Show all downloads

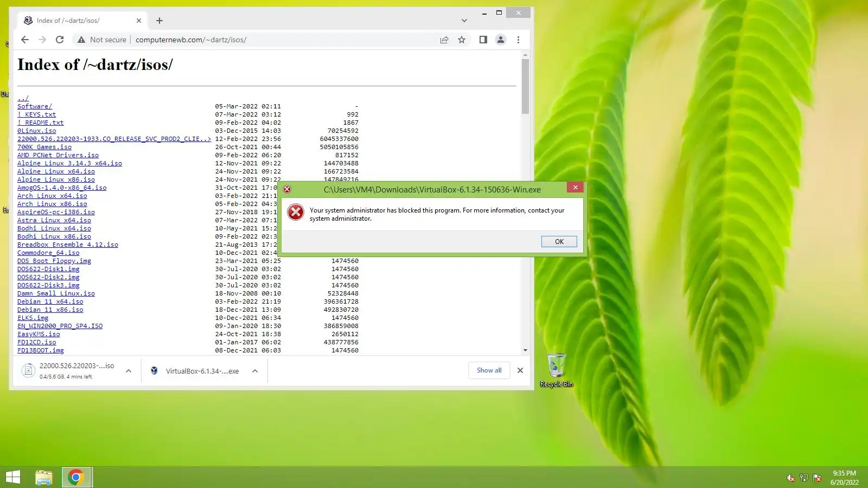tap(489, 370)
